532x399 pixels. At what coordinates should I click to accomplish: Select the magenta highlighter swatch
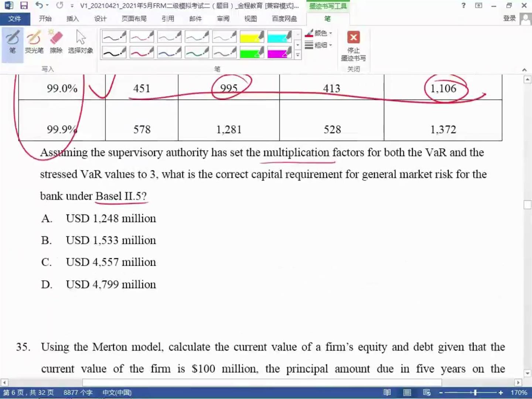tap(279, 53)
